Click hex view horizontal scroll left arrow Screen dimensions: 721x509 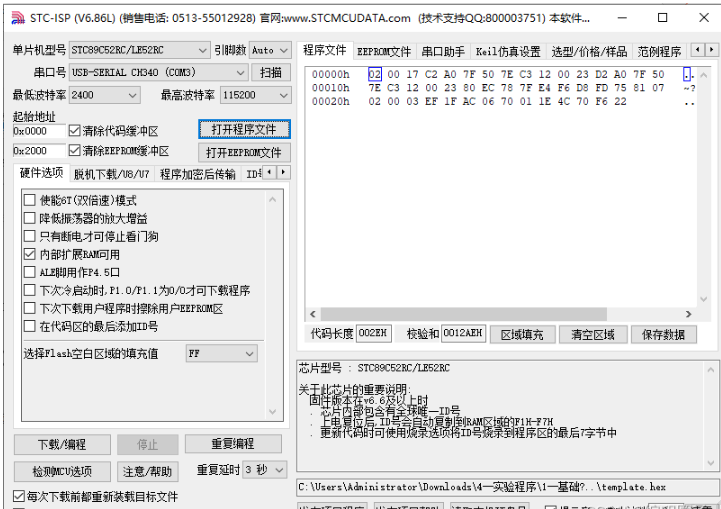(x=313, y=314)
